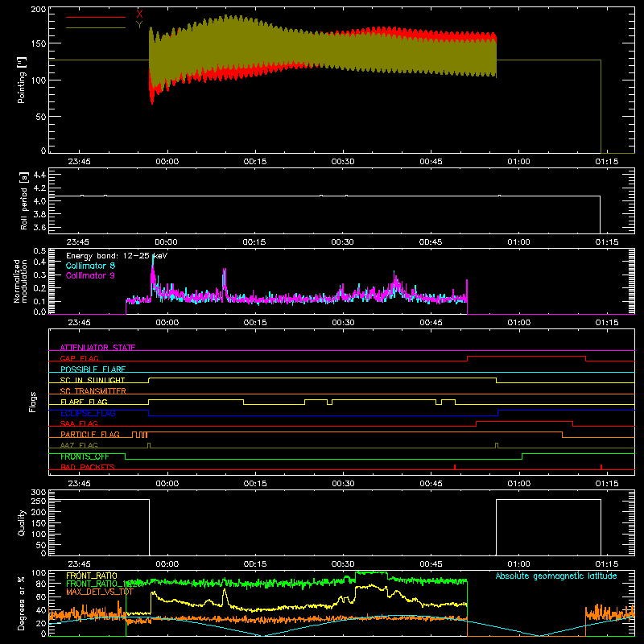Screen dimensions: 644x644
Task: Click the 23:45 label under Quality plot
Action: [x=79, y=564]
